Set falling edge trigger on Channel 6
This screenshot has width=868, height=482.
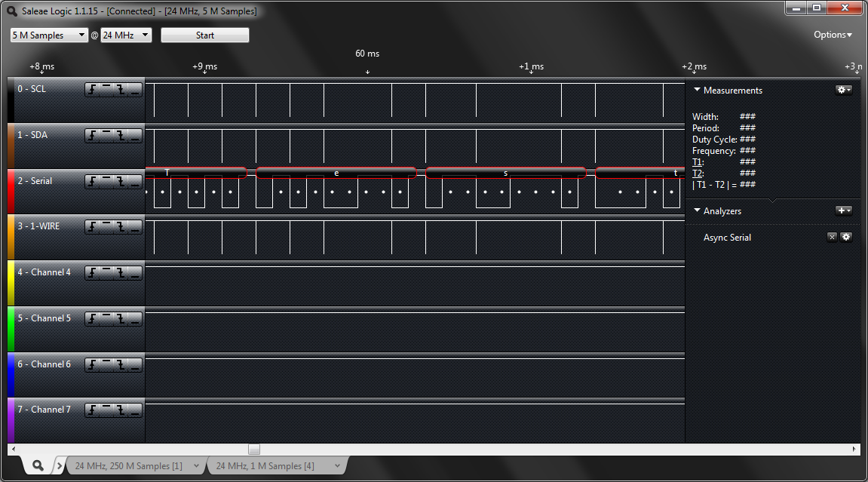pos(121,364)
